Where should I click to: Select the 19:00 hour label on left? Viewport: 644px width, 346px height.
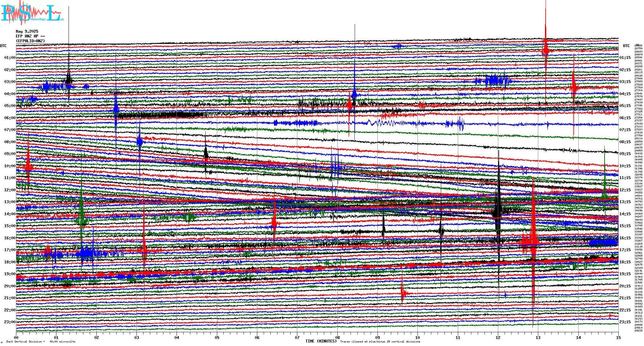pyautogui.click(x=10, y=274)
